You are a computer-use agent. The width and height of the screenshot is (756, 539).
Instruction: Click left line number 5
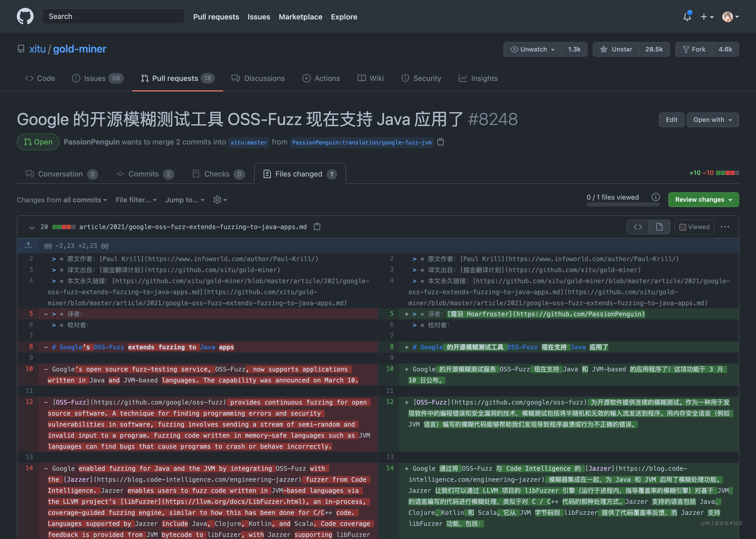pos(31,314)
